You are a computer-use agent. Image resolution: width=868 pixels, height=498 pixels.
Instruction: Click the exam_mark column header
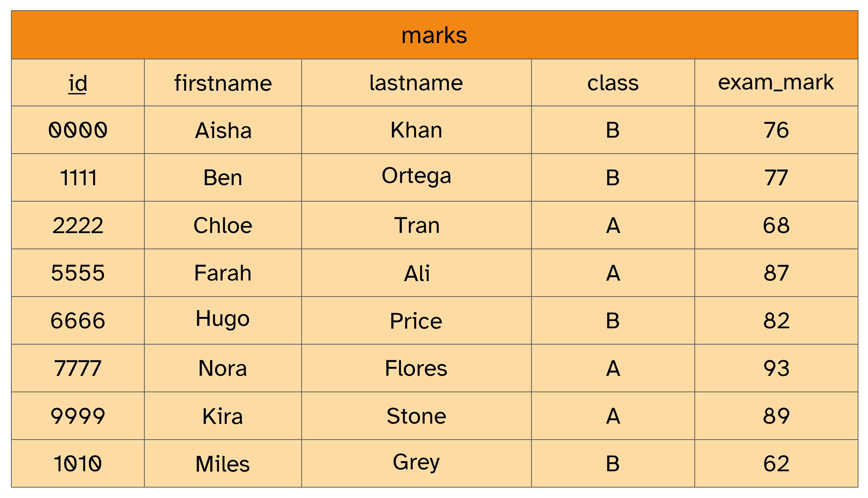click(x=776, y=82)
